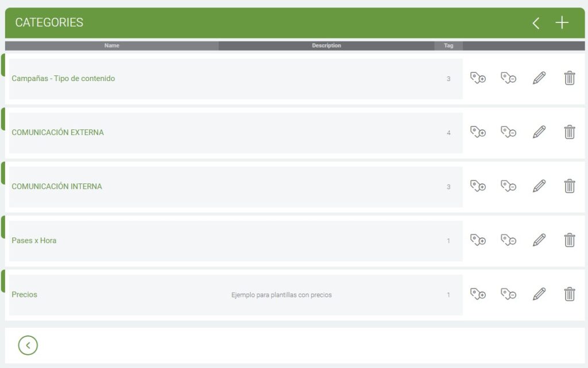Add tag to Precios category
Screen dimensions: 588x368
pos(478,294)
